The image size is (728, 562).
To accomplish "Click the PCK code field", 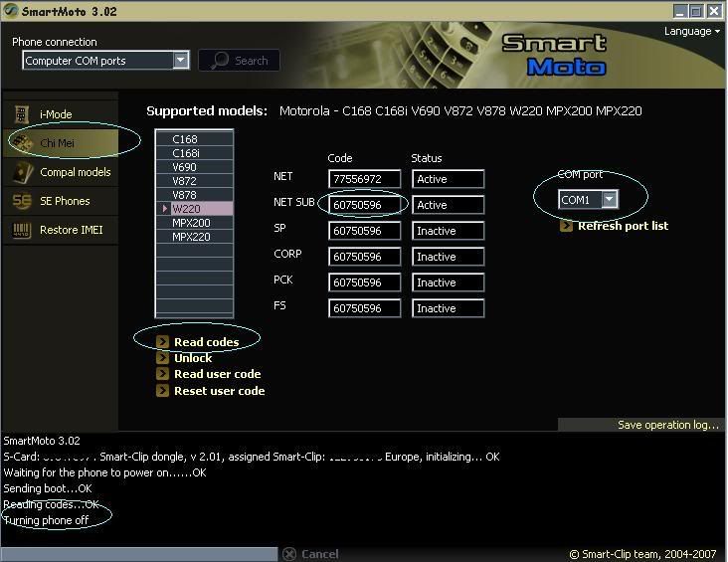I will pyautogui.click(x=364, y=282).
